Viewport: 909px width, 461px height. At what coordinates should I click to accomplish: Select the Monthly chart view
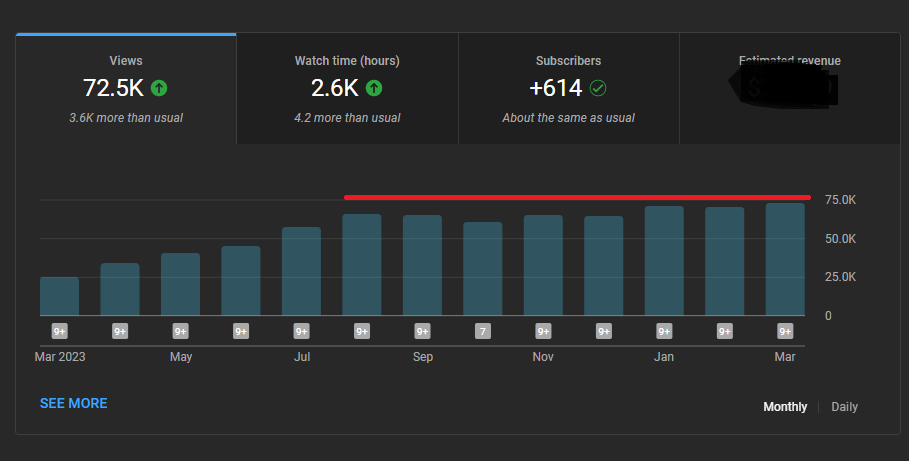[785, 407]
